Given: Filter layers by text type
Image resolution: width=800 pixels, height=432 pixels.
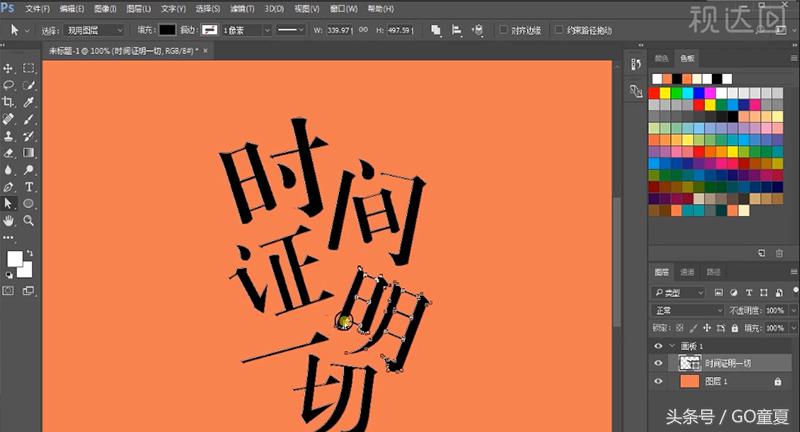Looking at the screenshot, I should (748, 293).
